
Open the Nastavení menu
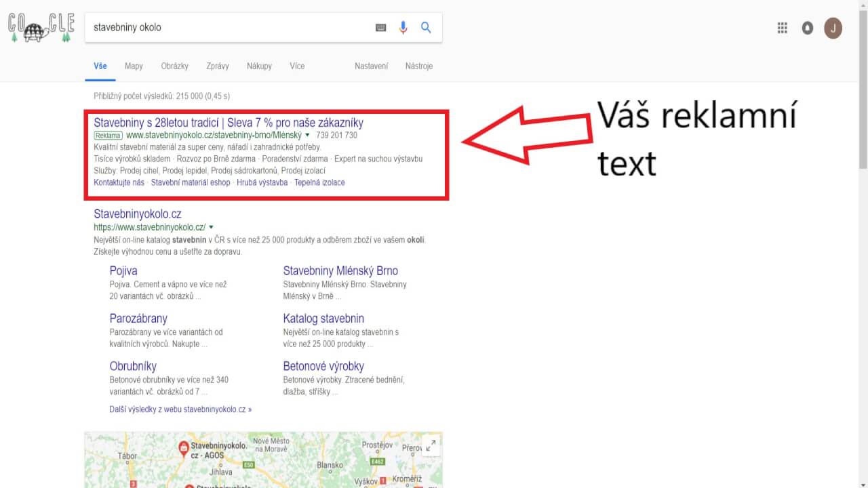click(372, 66)
